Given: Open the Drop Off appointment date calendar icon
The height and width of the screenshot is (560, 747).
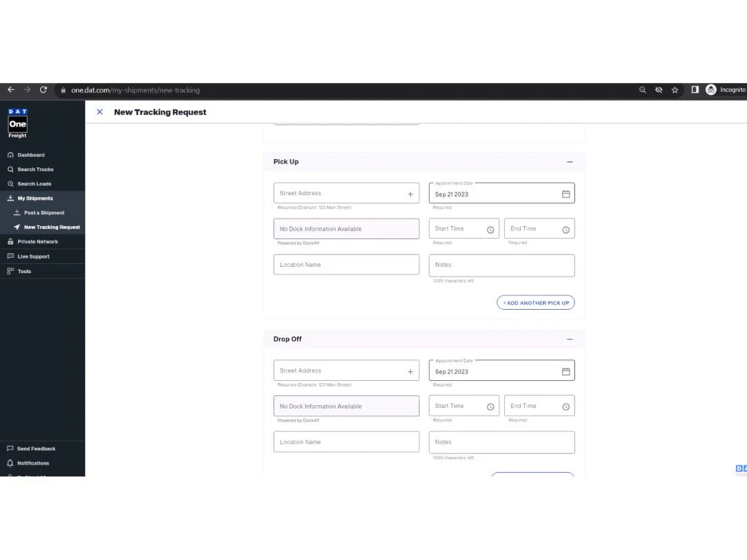Looking at the screenshot, I should click(x=565, y=372).
